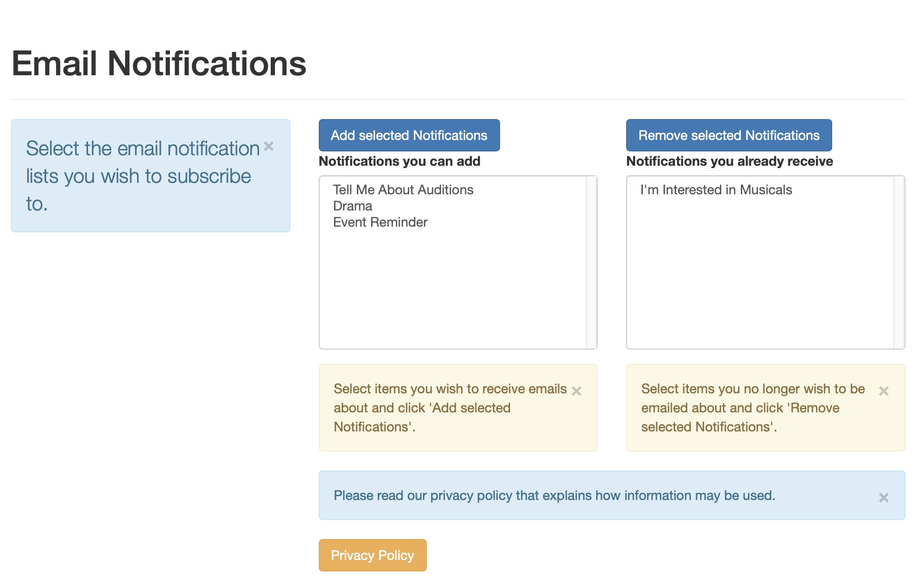Click the privacy policy explanation text
The image size is (924, 580).
554,495
